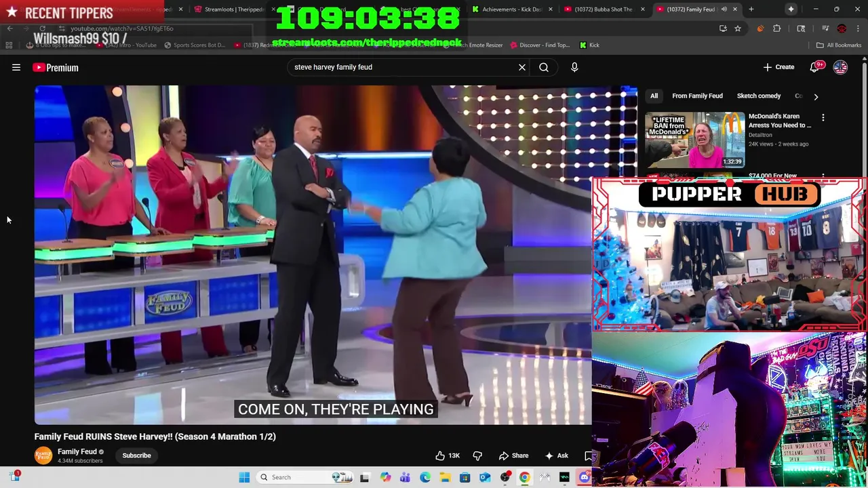The height and width of the screenshot is (488, 868).
Task: Open Windows widgets button
Action: [x=15, y=476]
